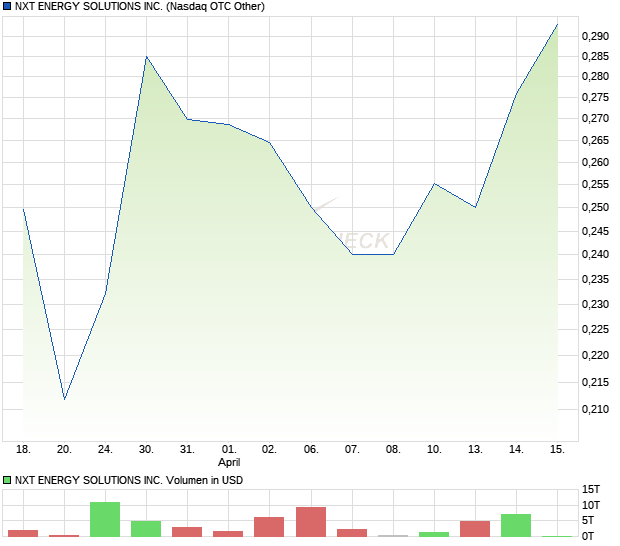Click the red volume bar for the 18th
The width and height of the screenshot is (620, 546).
23,533
